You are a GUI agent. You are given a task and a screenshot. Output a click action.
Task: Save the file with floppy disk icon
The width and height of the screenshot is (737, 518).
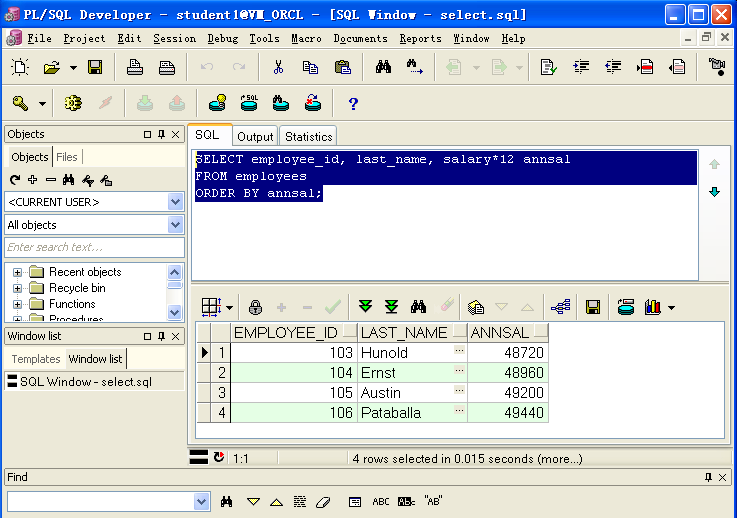(95, 67)
